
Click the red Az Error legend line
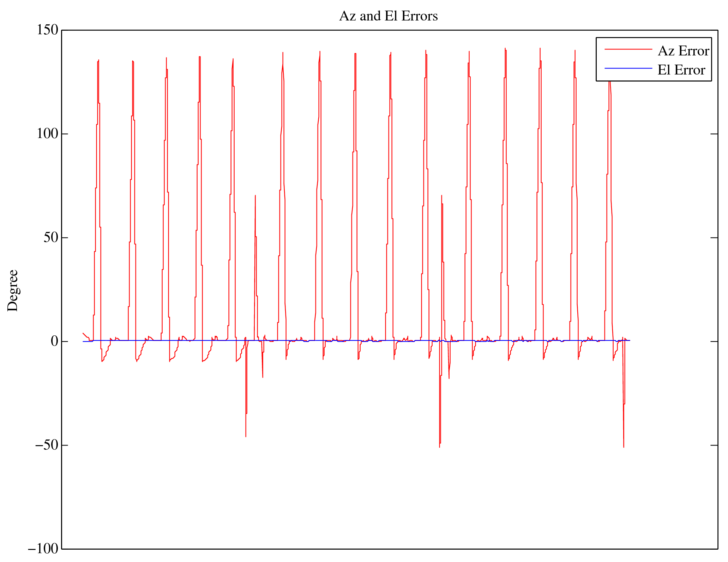(x=628, y=49)
